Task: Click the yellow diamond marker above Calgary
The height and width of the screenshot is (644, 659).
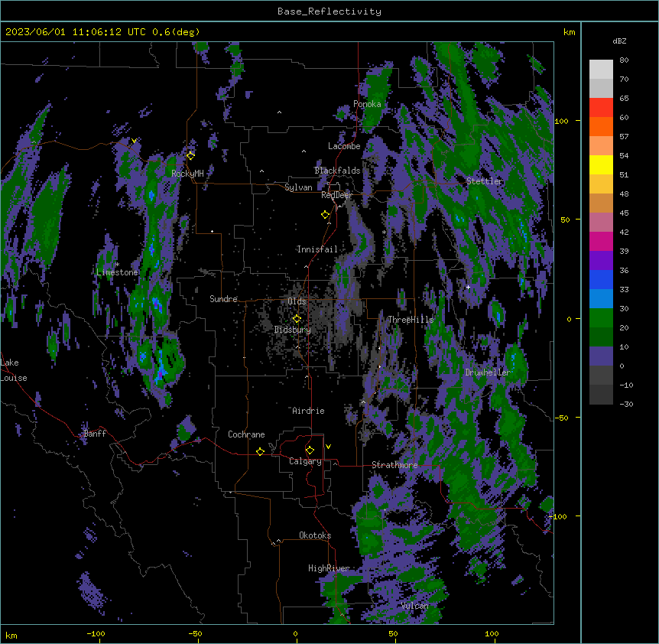Action: coord(310,450)
